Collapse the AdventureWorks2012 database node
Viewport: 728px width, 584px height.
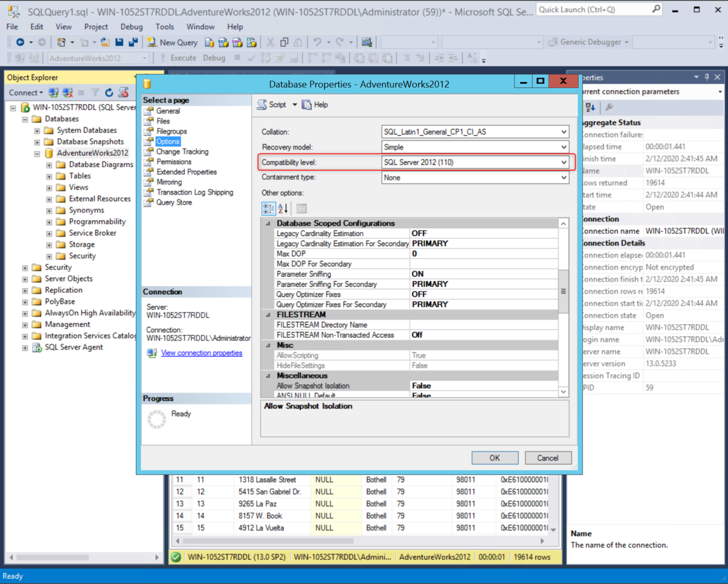[37, 153]
